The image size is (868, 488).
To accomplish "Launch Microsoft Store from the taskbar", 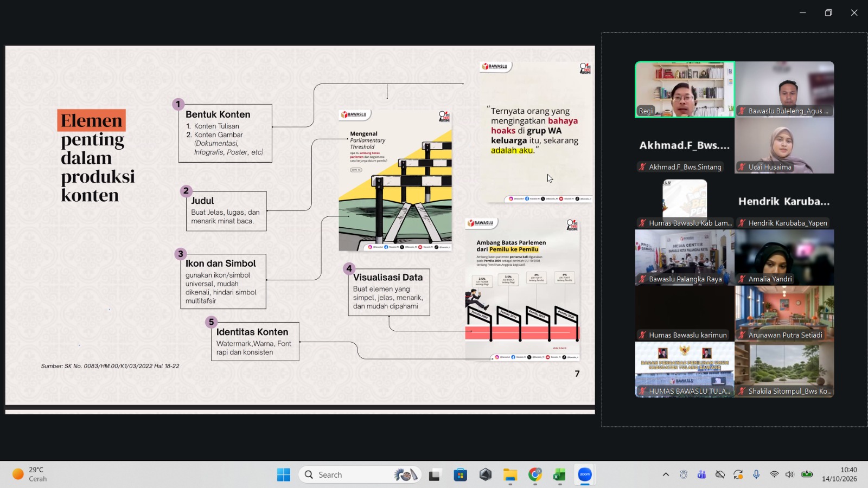I will coord(461,475).
